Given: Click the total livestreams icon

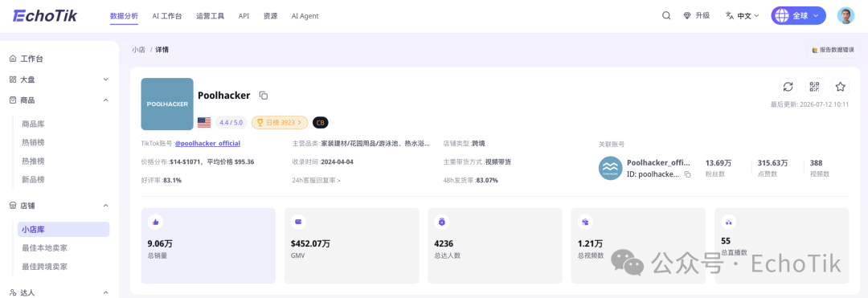Looking at the screenshot, I should pos(728,222).
